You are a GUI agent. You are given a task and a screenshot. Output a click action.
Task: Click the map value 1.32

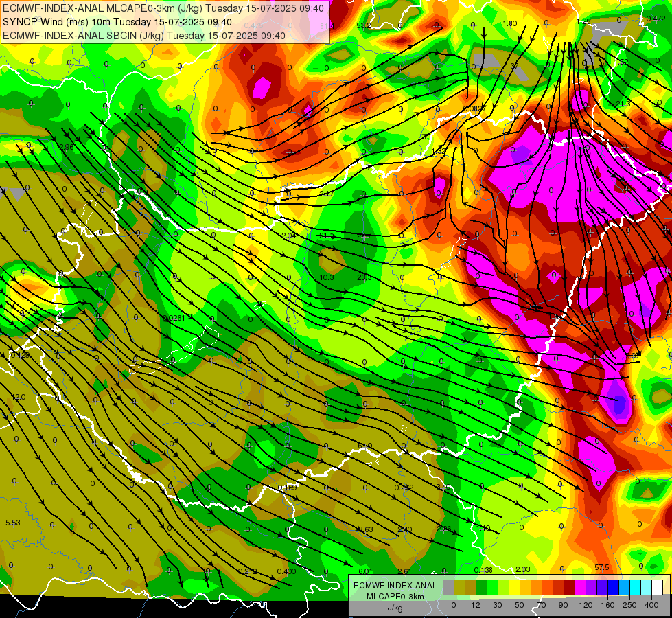(439, 151)
